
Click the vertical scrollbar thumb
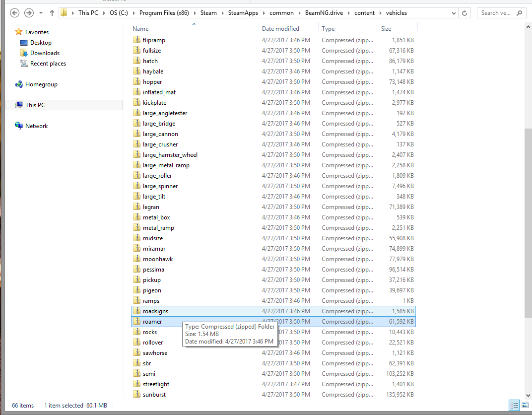click(x=528, y=223)
